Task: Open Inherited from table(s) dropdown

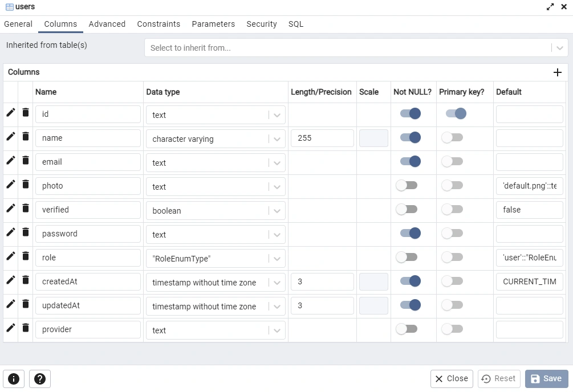Action: [356, 48]
